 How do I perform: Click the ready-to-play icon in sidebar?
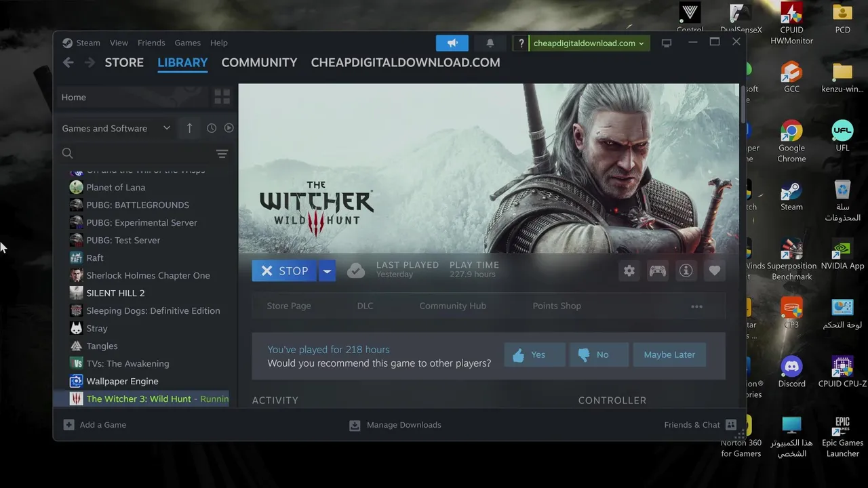(x=229, y=128)
